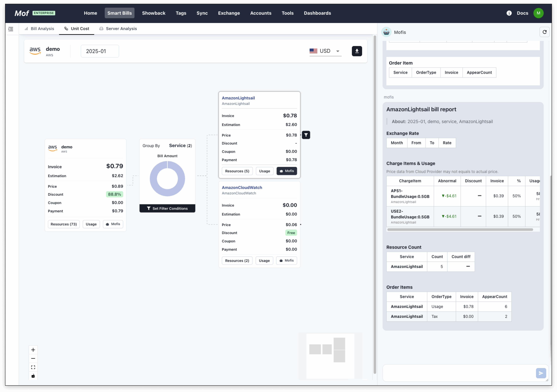Click the 2025-01 month input field
Screen dimensions: 557x392
100,51
